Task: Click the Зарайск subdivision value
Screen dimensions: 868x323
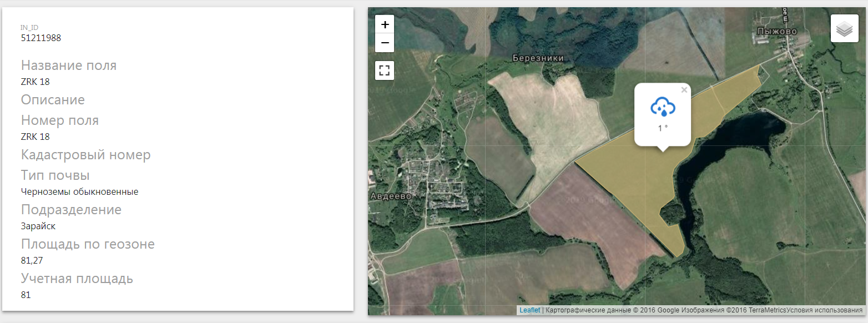Action: [38, 226]
